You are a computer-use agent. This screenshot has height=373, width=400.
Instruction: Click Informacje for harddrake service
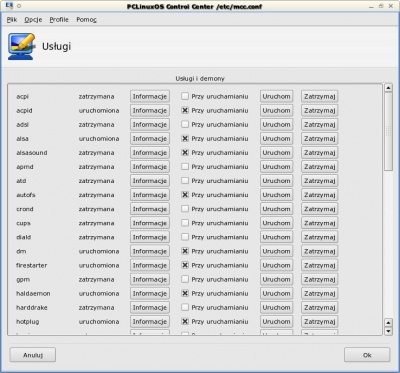(x=150, y=307)
